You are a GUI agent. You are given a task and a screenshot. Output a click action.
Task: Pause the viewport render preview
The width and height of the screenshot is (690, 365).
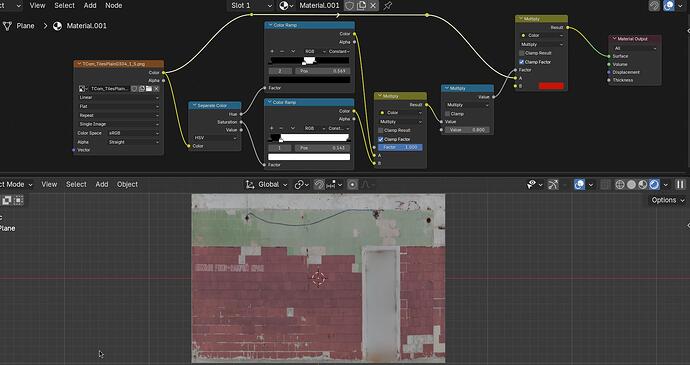(x=680, y=184)
